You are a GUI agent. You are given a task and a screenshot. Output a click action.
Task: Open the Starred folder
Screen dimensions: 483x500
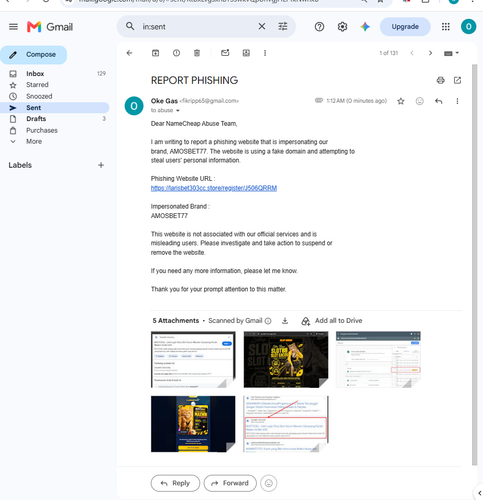55,85
